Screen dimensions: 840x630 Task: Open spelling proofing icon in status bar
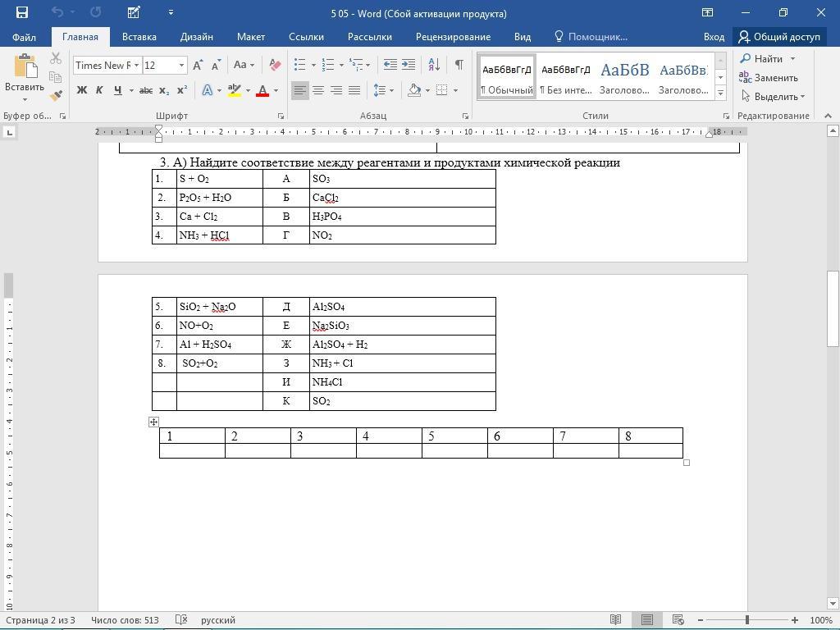[181, 620]
